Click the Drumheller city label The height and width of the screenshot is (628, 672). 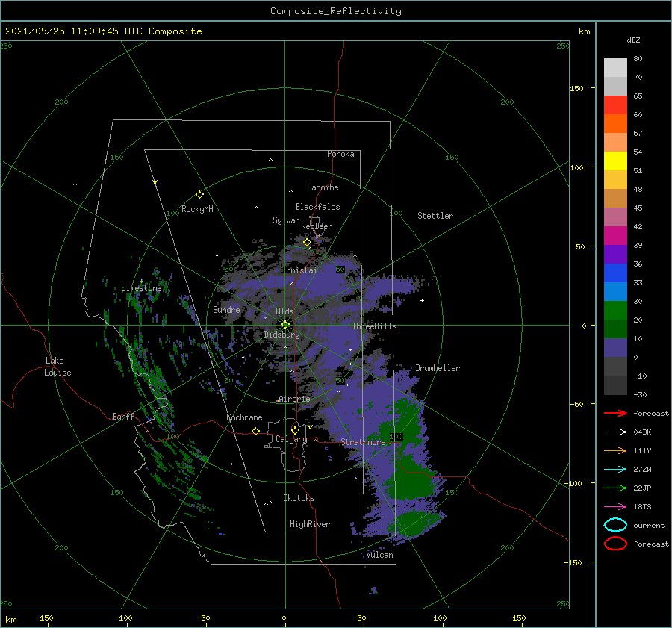point(438,368)
